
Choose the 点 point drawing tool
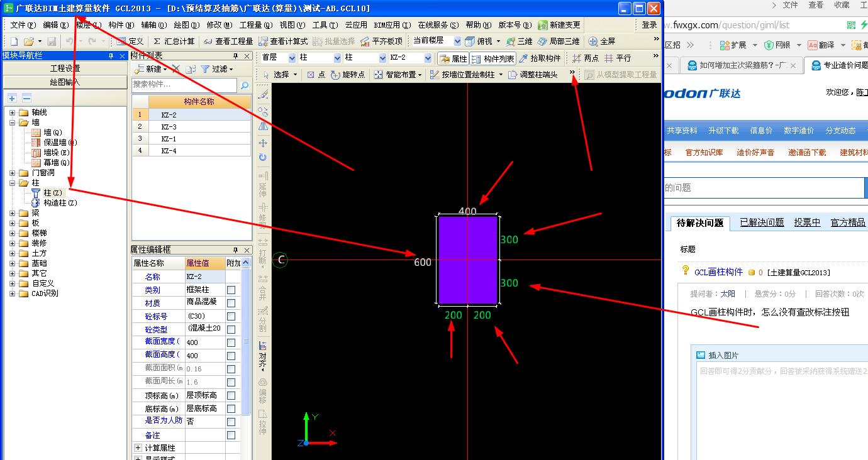[x=316, y=74]
